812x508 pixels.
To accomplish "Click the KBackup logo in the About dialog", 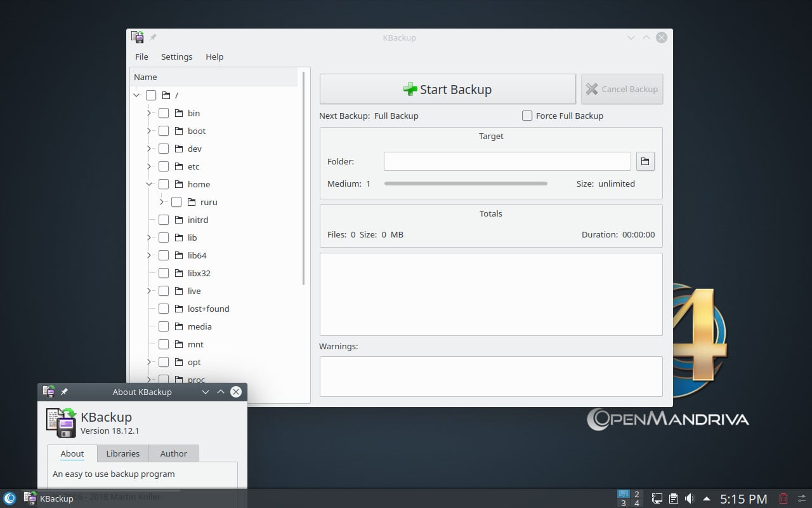I will (60, 422).
